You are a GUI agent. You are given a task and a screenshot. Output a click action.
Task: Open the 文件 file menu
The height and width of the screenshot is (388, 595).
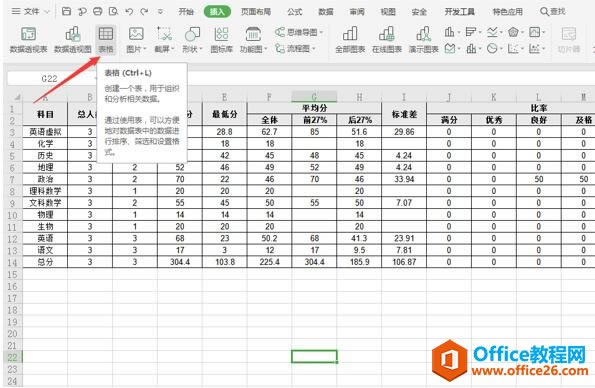(x=31, y=11)
